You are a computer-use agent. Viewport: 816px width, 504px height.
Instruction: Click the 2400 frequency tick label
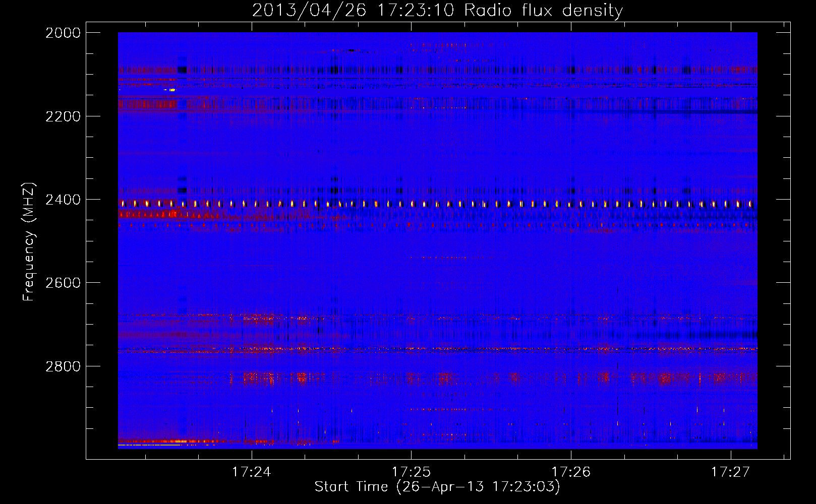[x=63, y=200]
